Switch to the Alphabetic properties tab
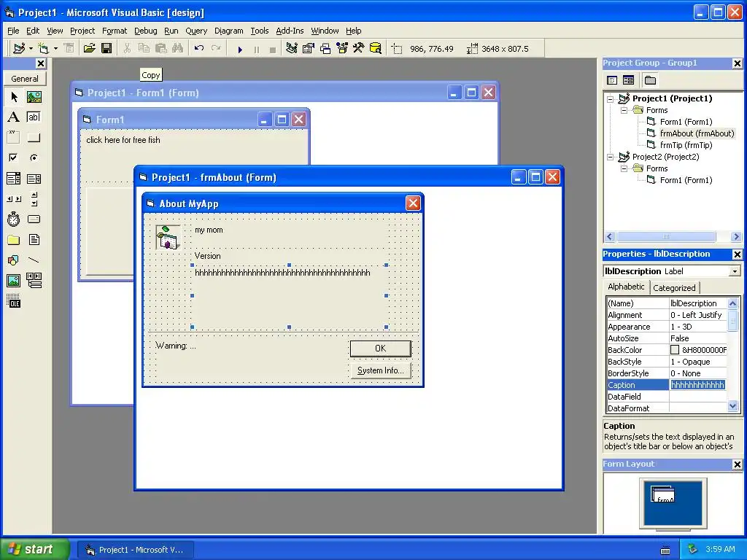 click(x=626, y=287)
